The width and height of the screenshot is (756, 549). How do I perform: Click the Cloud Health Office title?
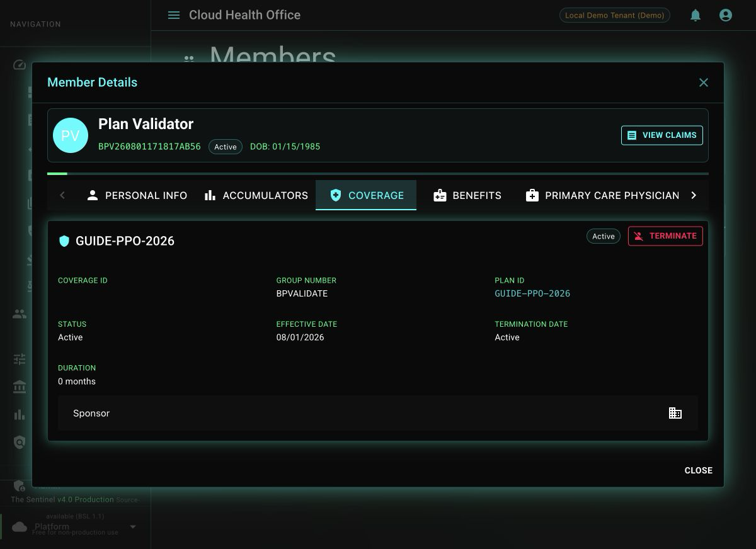tap(244, 15)
